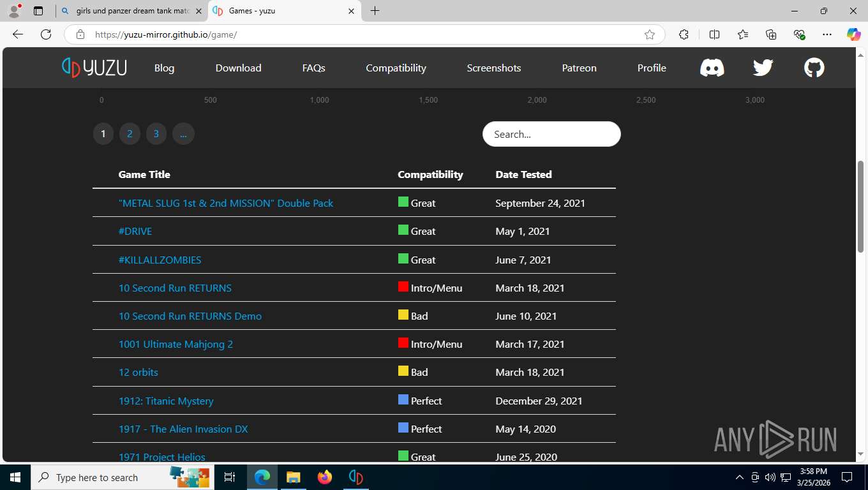Close the Games - yuzu tab
Image resolution: width=868 pixels, height=490 pixels.
351,11
